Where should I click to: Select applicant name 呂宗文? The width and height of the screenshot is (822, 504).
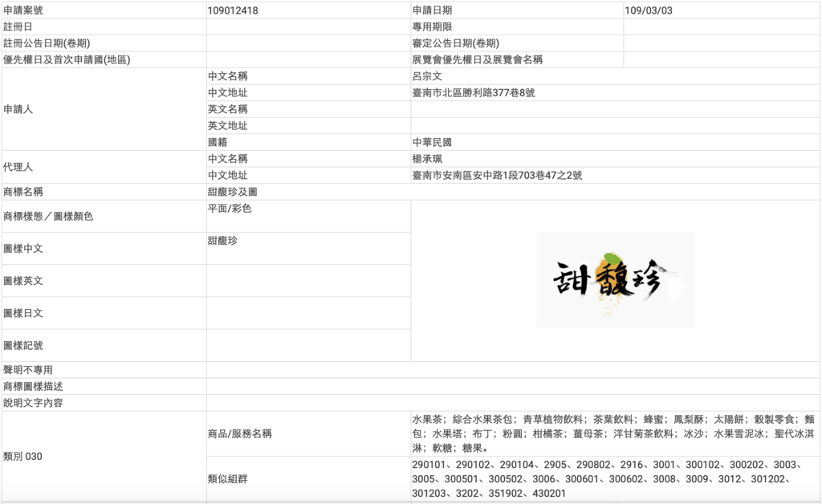click(x=425, y=75)
